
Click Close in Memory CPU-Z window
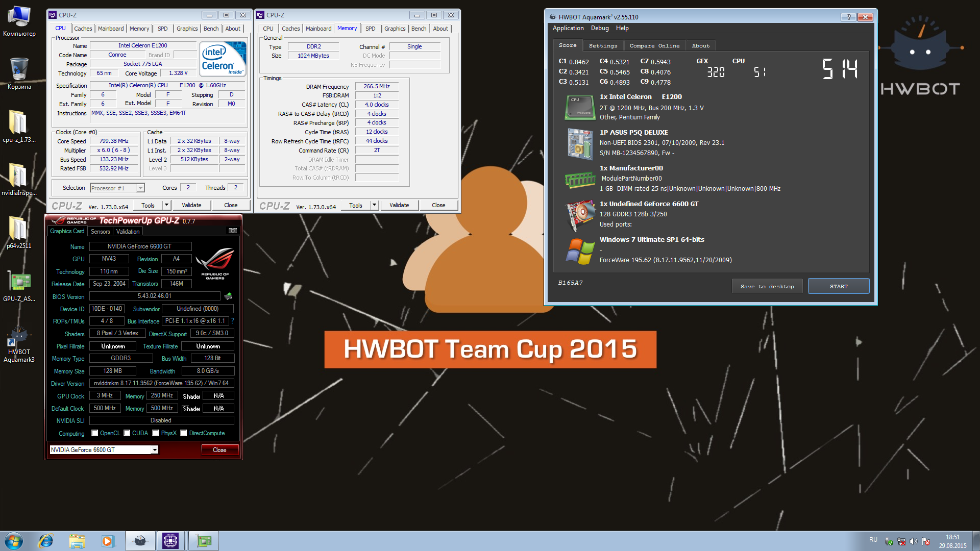pos(438,205)
